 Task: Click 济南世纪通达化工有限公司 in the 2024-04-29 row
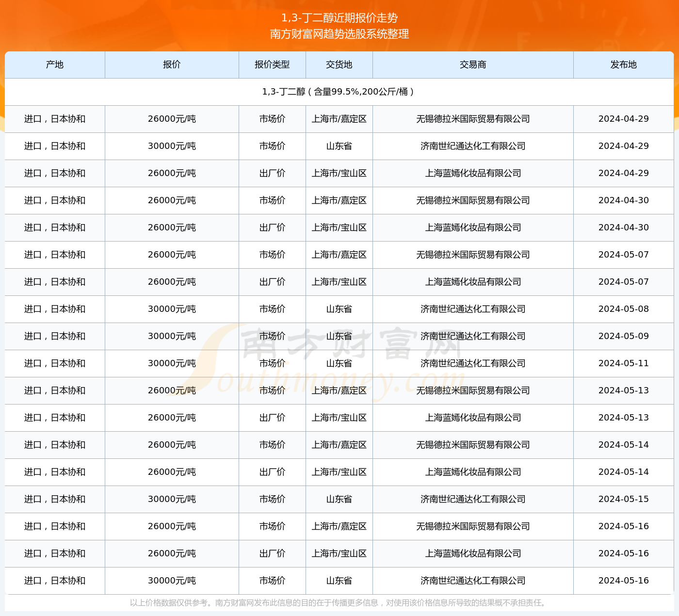[x=473, y=146]
